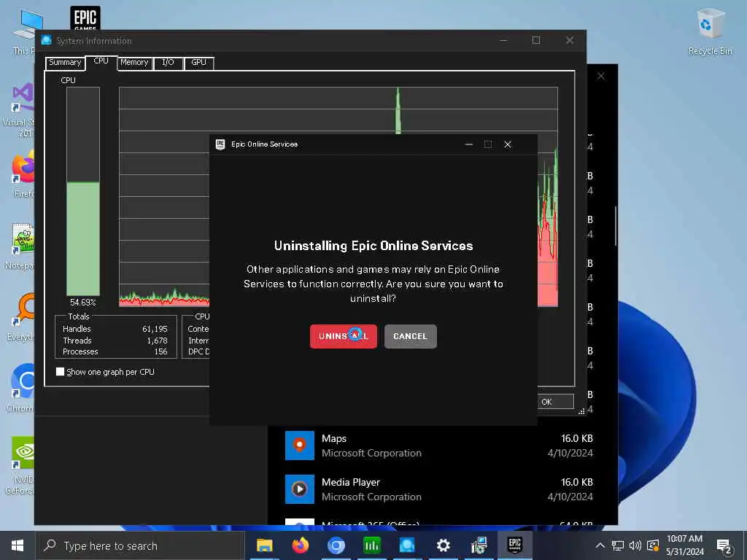Open the green chart app on taskbar

coord(371,545)
